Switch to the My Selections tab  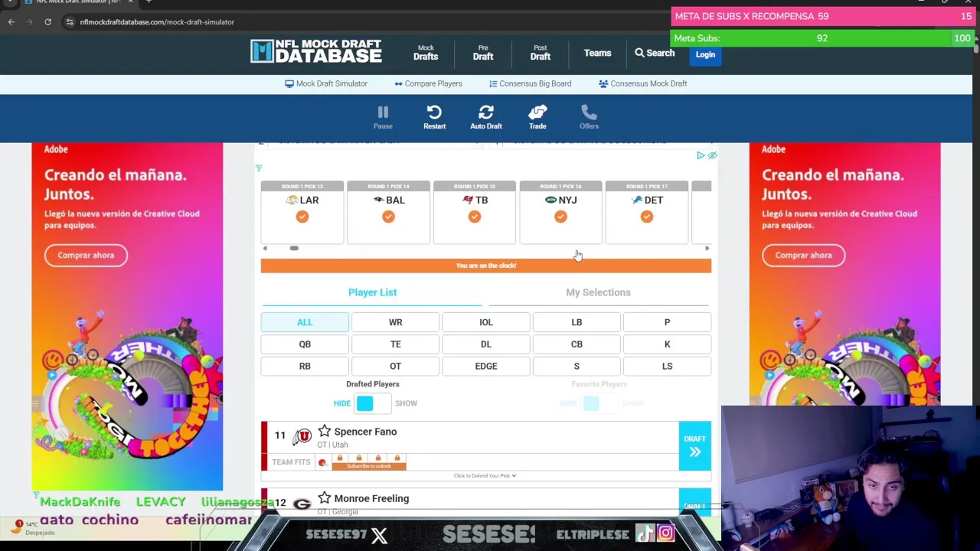pos(598,292)
